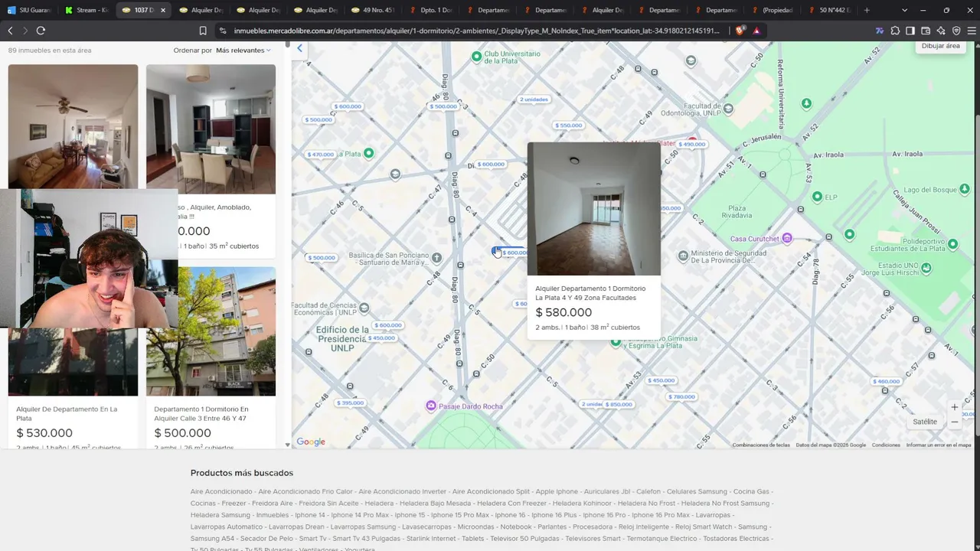
Task: Open the browser extensions puzzle icon
Action: 895,31
